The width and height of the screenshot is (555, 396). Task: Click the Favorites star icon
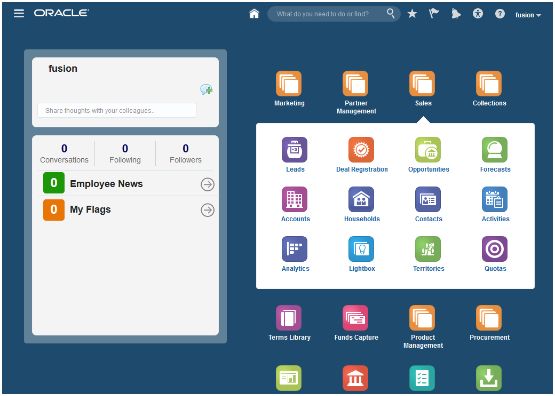point(412,14)
